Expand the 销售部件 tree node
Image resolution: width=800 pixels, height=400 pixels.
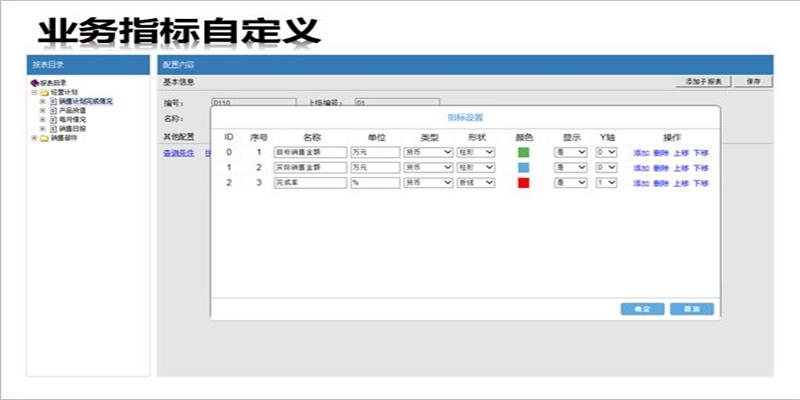[34, 138]
